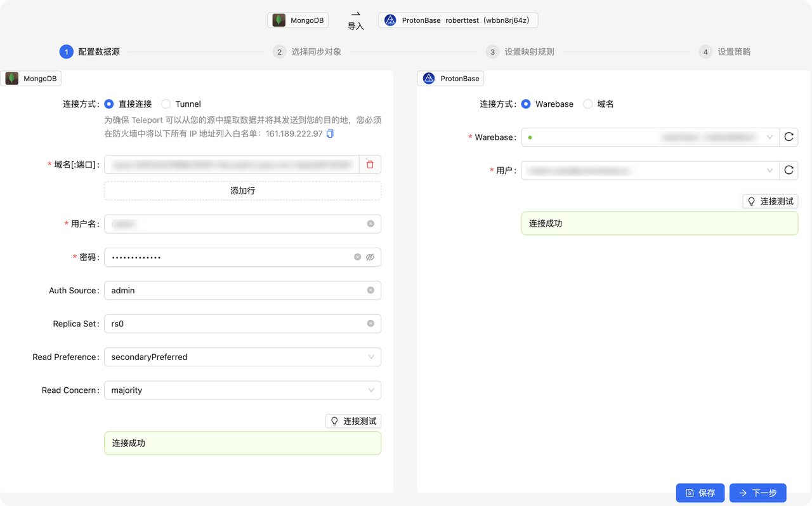Refresh the Warebase list
Image resolution: width=812 pixels, height=506 pixels.
(789, 136)
